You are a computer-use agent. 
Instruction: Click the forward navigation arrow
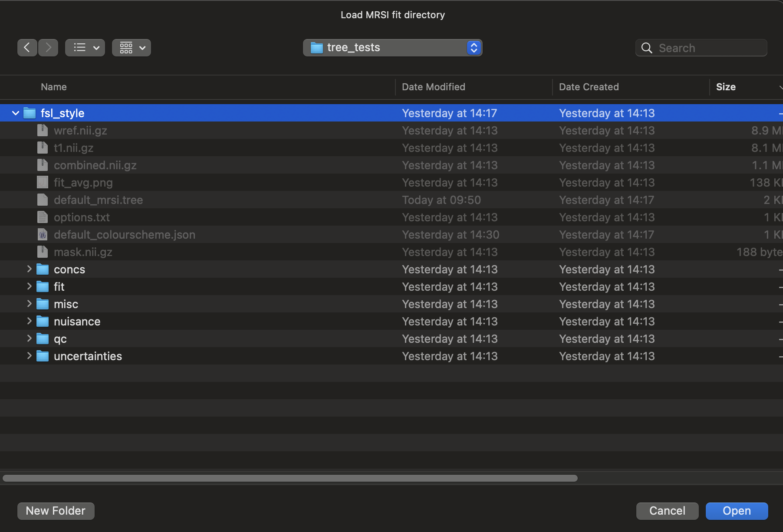pyautogui.click(x=48, y=48)
